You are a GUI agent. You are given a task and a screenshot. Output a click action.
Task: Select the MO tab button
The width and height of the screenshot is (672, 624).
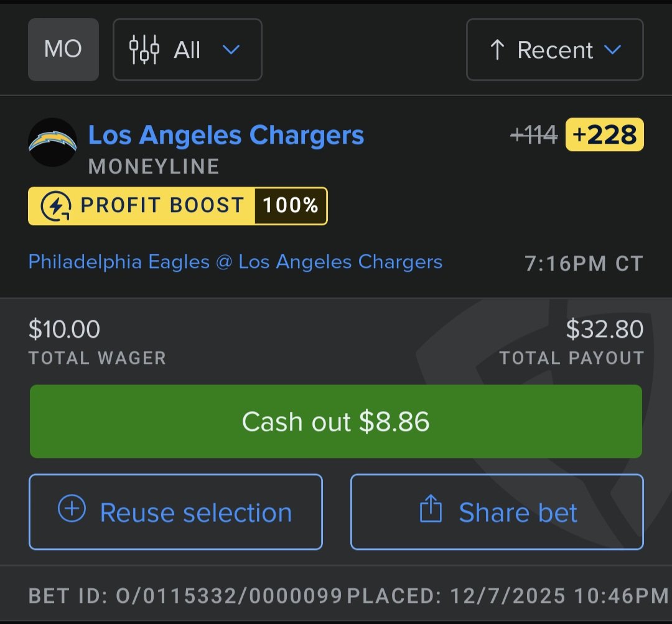click(x=63, y=50)
